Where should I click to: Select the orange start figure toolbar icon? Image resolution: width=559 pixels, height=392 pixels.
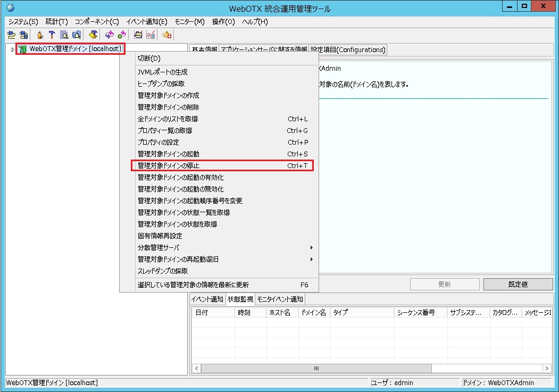[x=40, y=34]
